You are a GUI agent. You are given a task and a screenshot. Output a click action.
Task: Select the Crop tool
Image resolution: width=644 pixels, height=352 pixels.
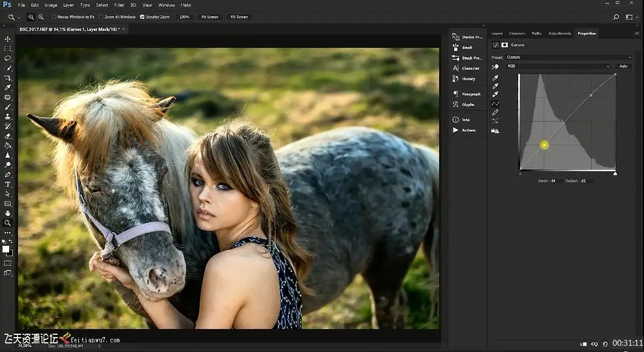(8, 78)
